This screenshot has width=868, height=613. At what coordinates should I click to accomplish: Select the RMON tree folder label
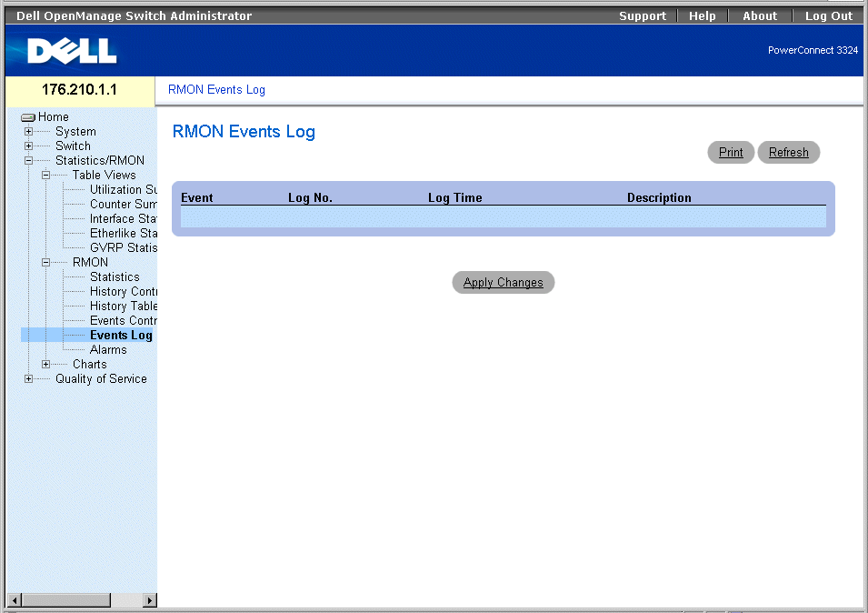click(90, 263)
